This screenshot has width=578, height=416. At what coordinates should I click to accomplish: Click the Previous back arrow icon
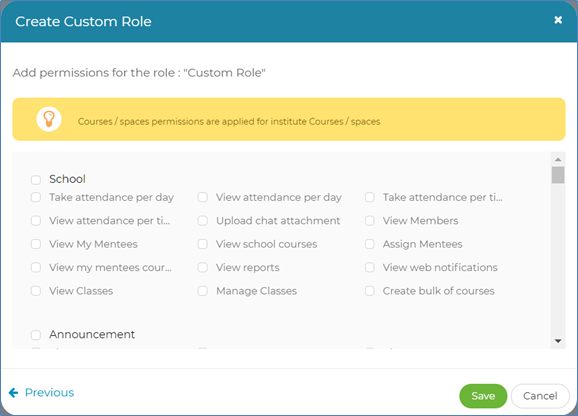point(13,393)
